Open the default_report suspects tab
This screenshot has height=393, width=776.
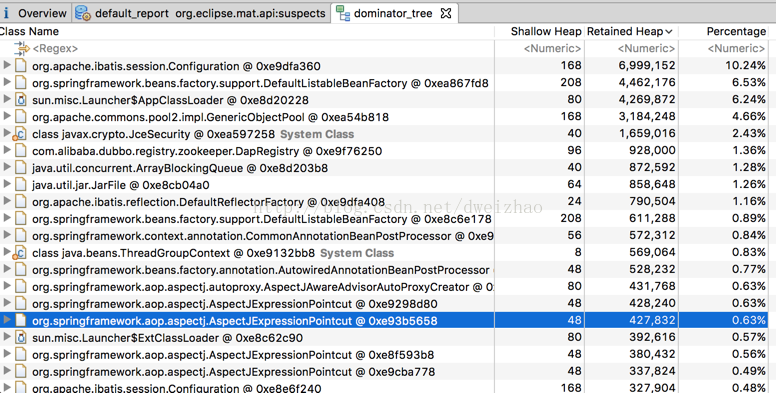201,13
